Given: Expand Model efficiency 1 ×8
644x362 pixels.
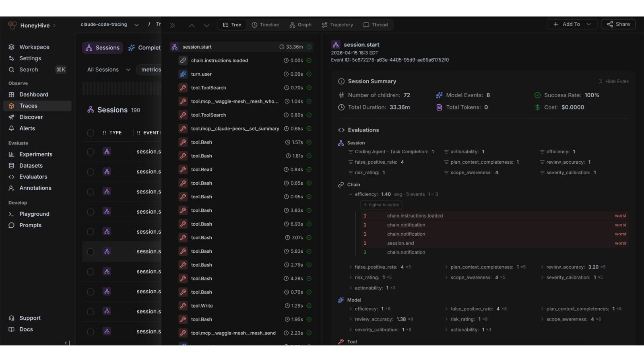Looking at the screenshot, I should pos(351,309).
